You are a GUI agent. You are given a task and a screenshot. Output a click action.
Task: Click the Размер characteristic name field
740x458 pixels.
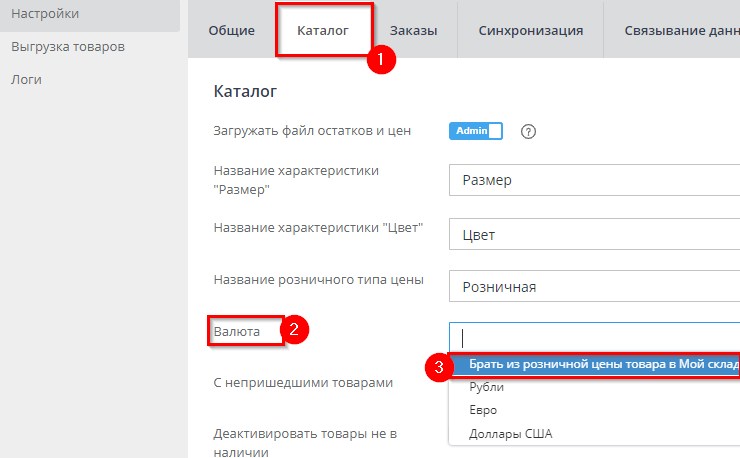(x=595, y=181)
